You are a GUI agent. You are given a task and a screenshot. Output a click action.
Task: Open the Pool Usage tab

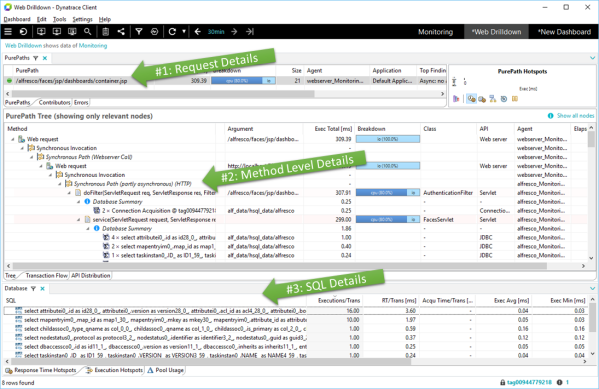(166, 370)
